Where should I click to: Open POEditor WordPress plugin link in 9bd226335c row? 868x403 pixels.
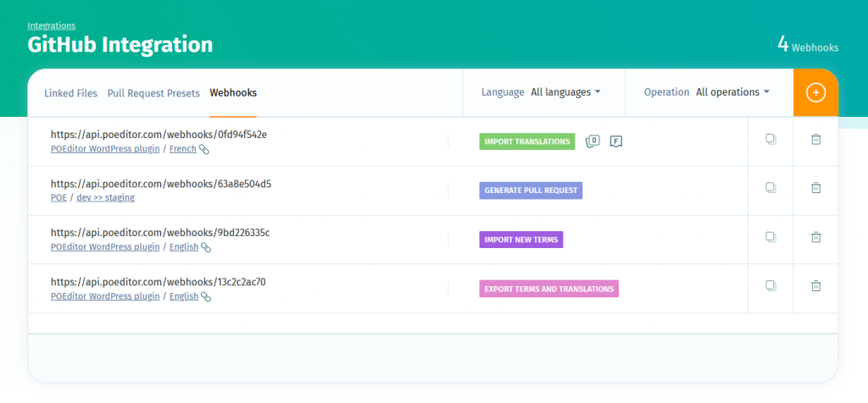pos(105,247)
